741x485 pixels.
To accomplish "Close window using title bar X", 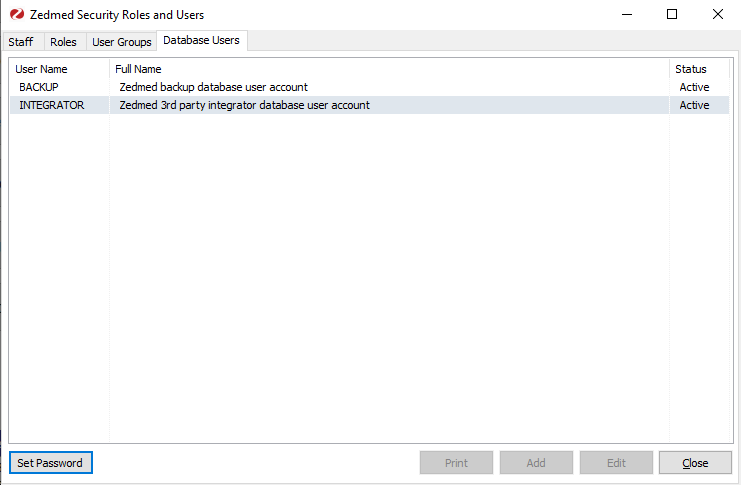I will click(x=717, y=15).
